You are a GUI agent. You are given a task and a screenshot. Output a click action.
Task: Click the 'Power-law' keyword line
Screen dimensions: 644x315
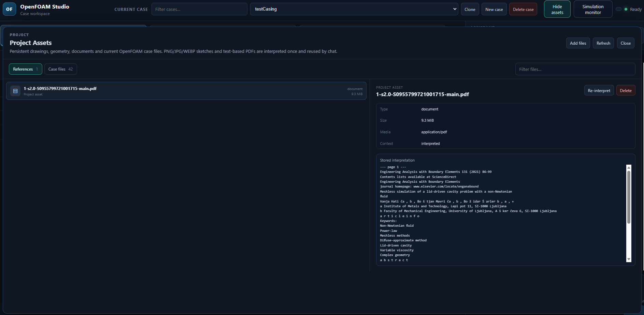tap(388, 231)
